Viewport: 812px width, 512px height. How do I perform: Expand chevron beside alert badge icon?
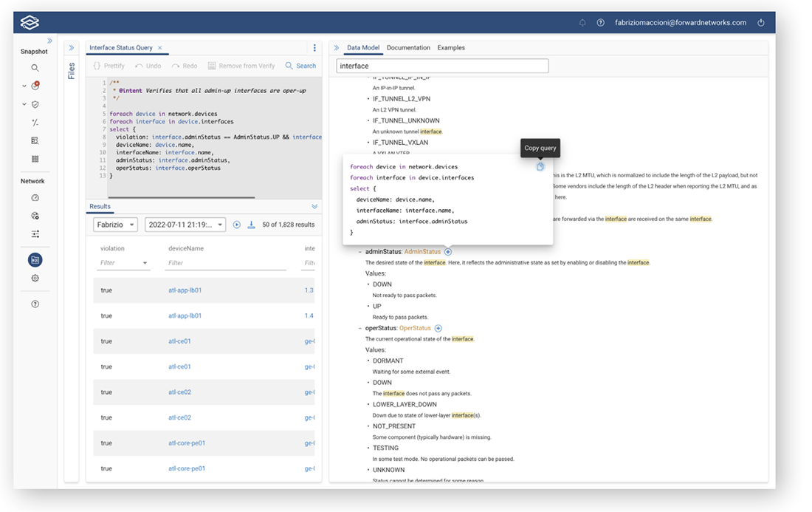[x=24, y=86]
